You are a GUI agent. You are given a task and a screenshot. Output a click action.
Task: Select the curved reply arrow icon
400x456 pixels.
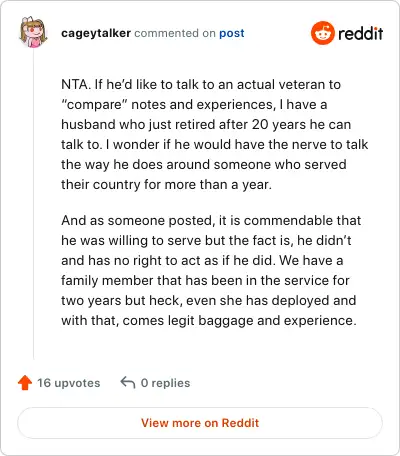128,383
